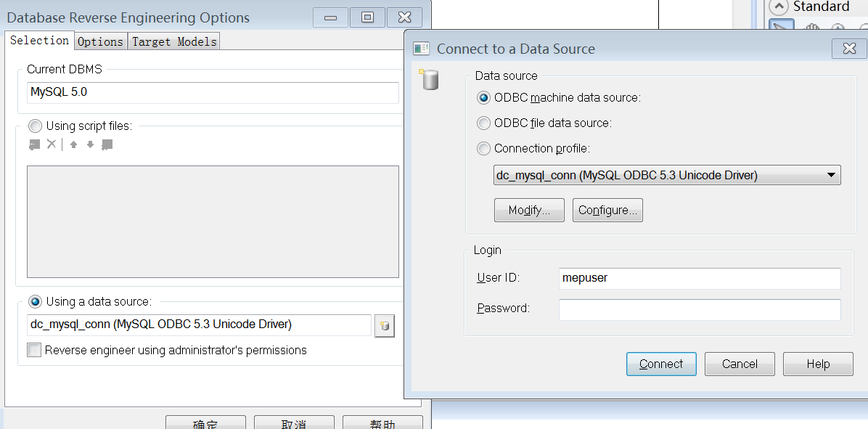Switch to the Options tab
Viewport: 868px width, 429px height.
tap(100, 41)
